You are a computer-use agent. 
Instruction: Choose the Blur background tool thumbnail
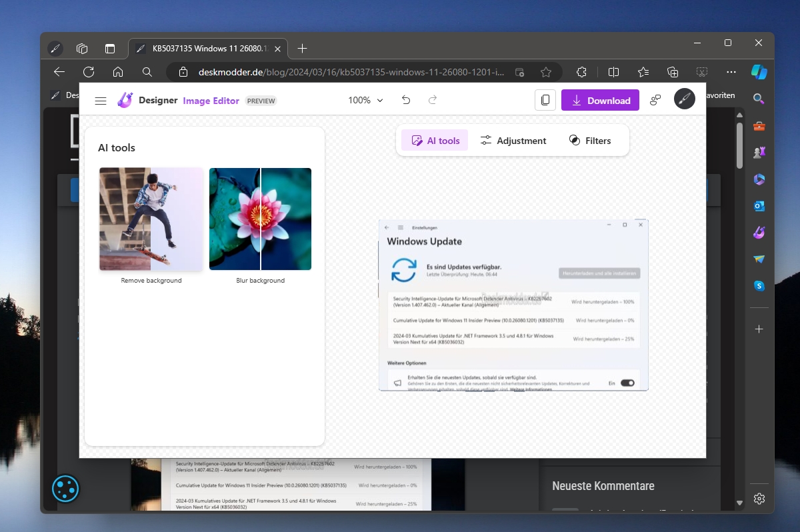pyautogui.click(x=260, y=219)
